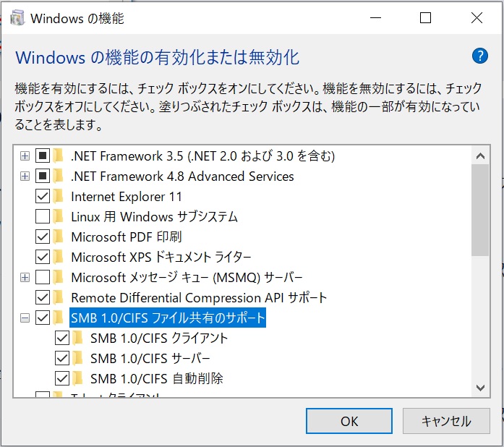The image size is (504, 447).
Task: Select the SMB 1.0/CIFS 自動削除 item
Action: click(x=156, y=378)
